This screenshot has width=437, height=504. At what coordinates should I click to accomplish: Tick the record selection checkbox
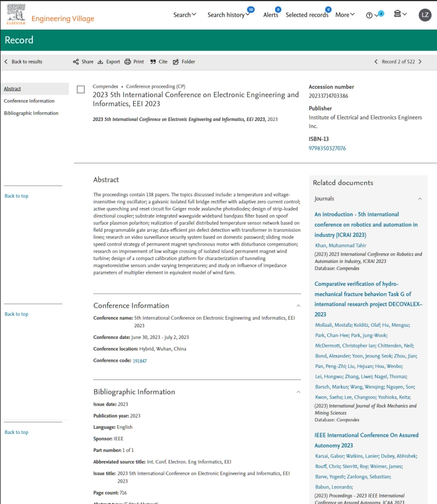tap(80, 89)
